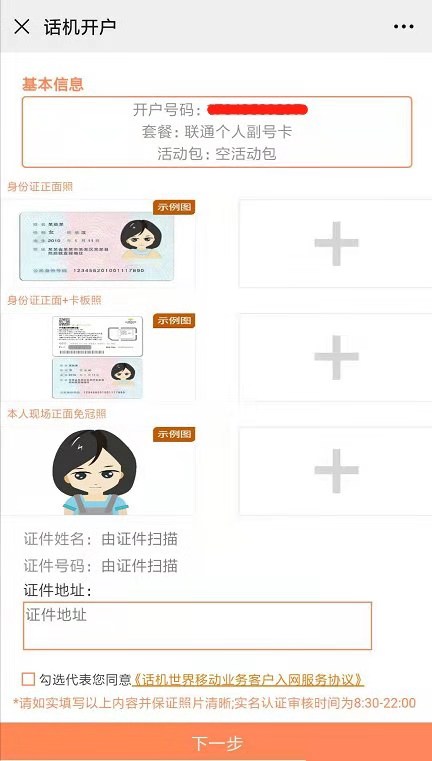The image size is (432, 761).
Task: Click 示例图 badge on card board sample
Action: (x=174, y=320)
